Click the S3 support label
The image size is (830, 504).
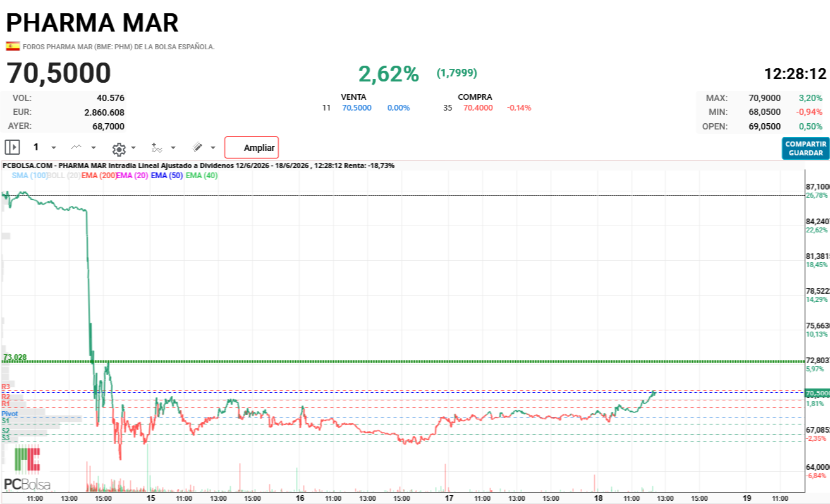tap(6, 438)
